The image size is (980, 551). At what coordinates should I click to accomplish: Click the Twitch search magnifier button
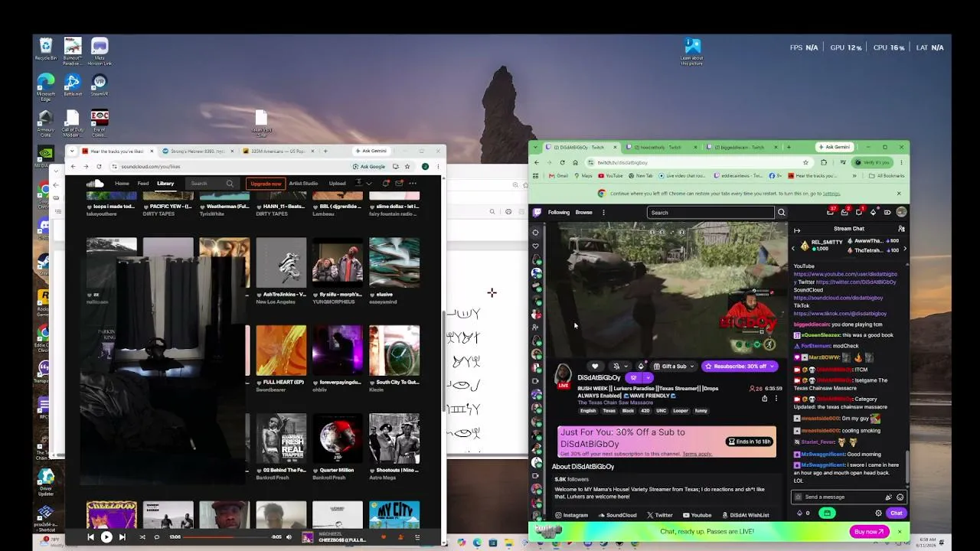[x=781, y=212]
